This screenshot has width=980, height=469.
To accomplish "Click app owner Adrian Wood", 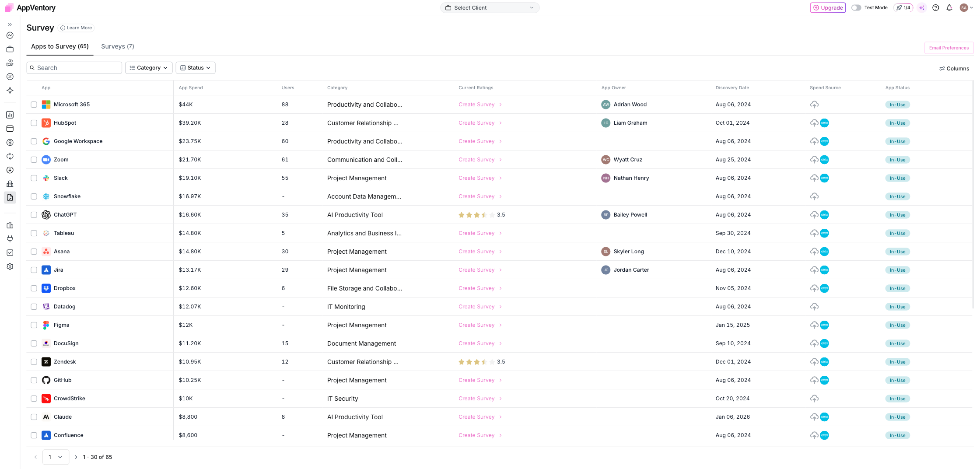I will tap(624, 105).
